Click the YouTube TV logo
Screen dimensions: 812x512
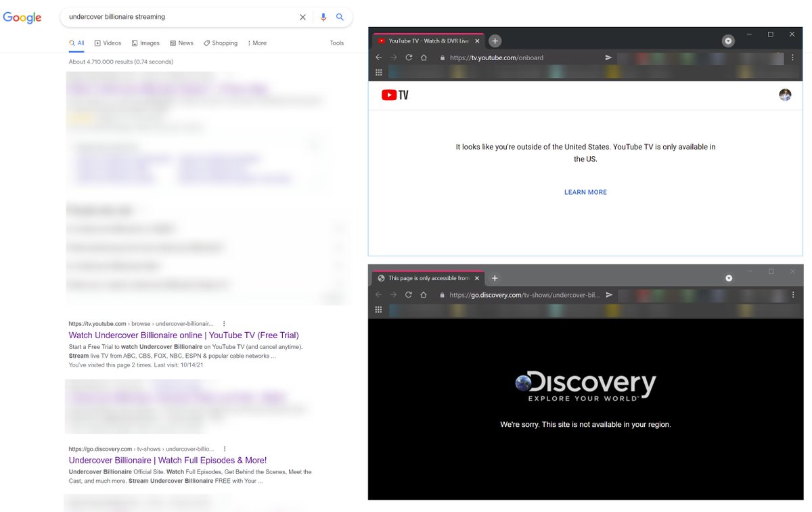tap(395, 95)
